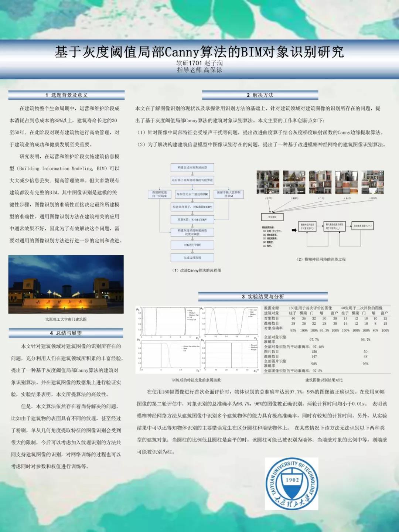Click the first building image thumbnail group
The width and height of the screenshot is (399, 532).
[268, 182]
